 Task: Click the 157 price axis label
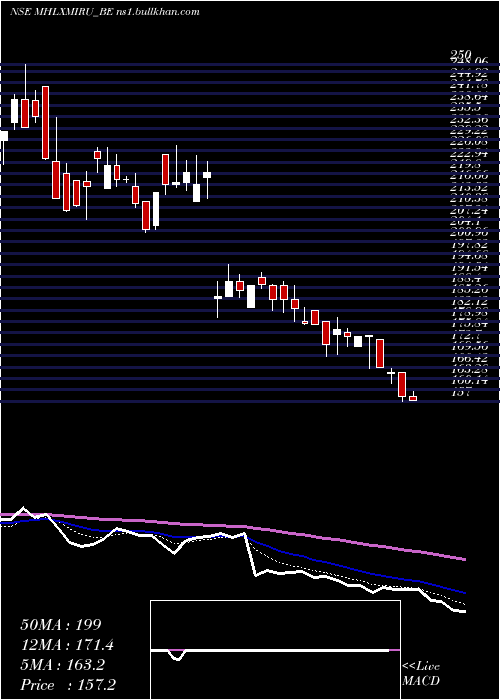460,393
